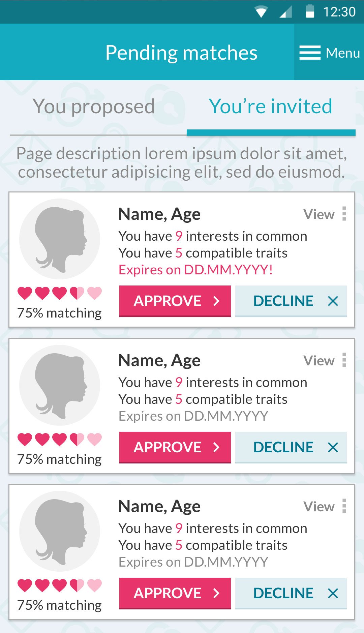This screenshot has width=364, height=633.
Task: Tap the Wi-Fi status icon
Action: point(261,12)
